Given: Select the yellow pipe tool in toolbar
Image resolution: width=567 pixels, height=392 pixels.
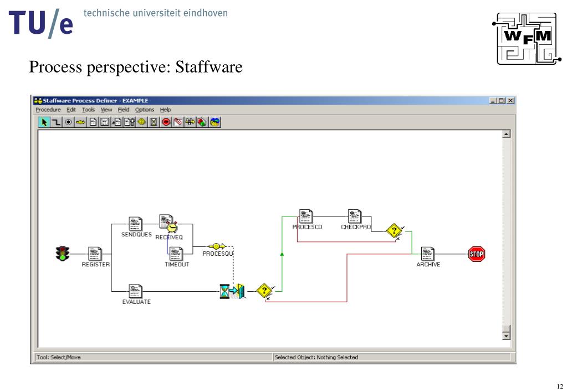Looking at the screenshot, I should [80, 122].
